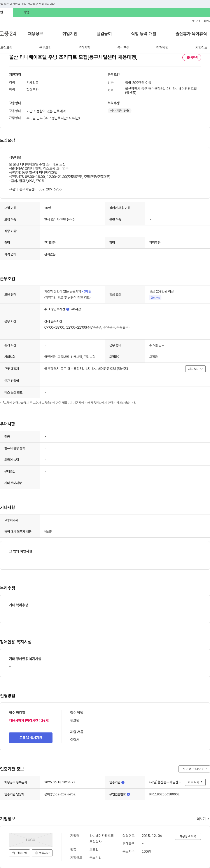Open help icon beside 주 소정근로시간
This screenshot has width=210, height=868.
tap(68, 309)
